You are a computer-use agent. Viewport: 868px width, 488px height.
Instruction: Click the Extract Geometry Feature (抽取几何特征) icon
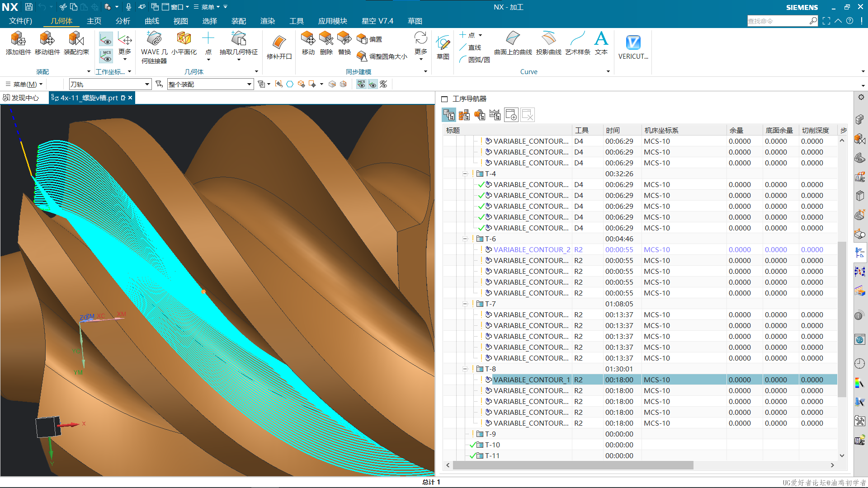pos(239,38)
